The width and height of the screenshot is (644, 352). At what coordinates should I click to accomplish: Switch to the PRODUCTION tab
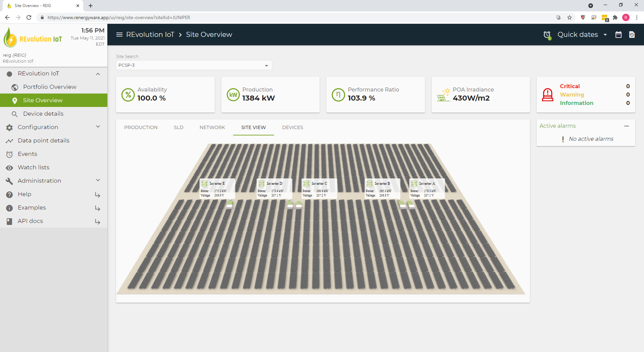141,127
